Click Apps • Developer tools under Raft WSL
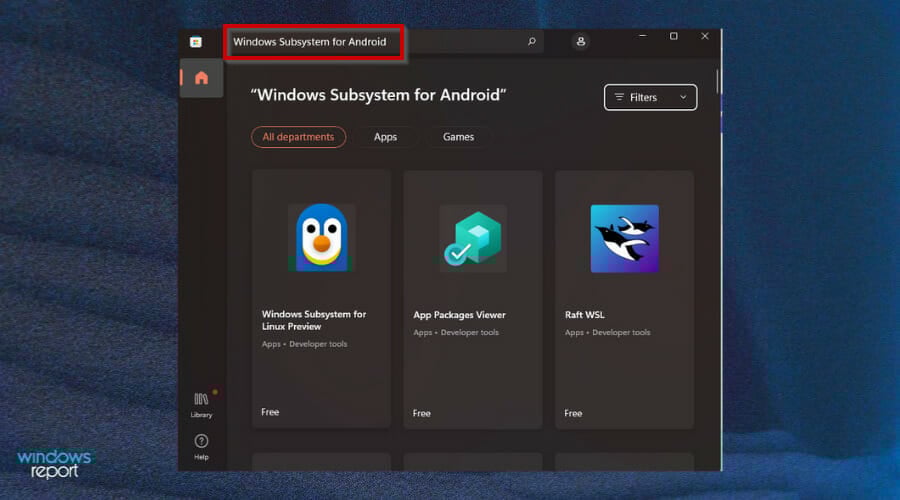 (x=607, y=332)
